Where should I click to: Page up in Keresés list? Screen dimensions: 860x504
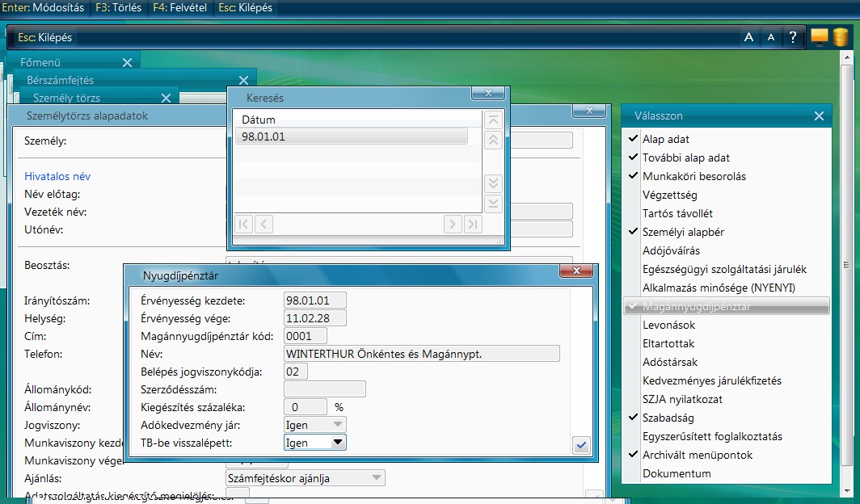tap(493, 141)
